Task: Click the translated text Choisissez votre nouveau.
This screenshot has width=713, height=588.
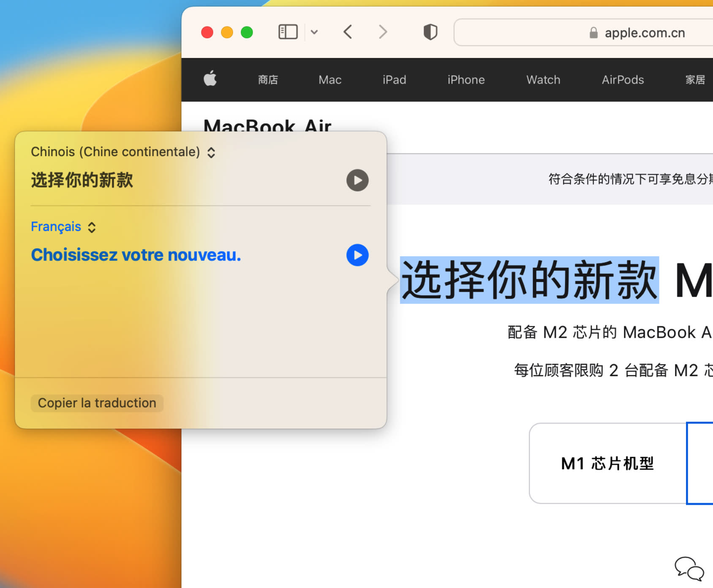Action: pyautogui.click(x=136, y=255)
